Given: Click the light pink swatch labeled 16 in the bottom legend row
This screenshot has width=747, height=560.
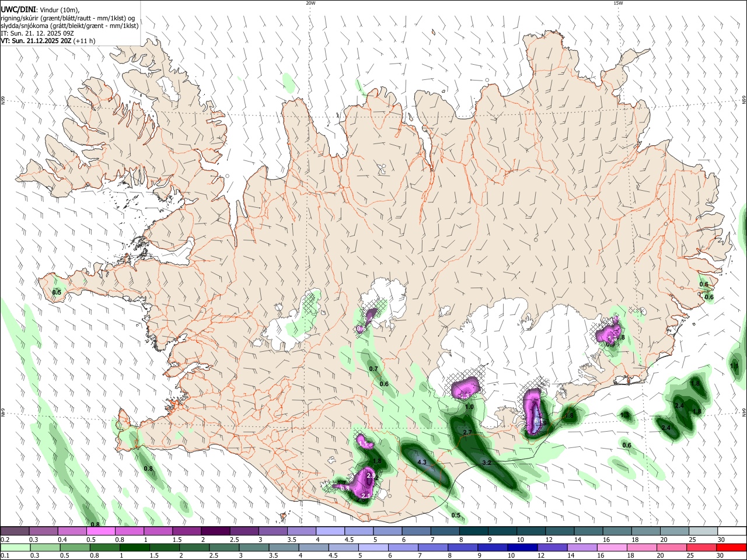Looking at the screenshot, I should coord(612,547).
